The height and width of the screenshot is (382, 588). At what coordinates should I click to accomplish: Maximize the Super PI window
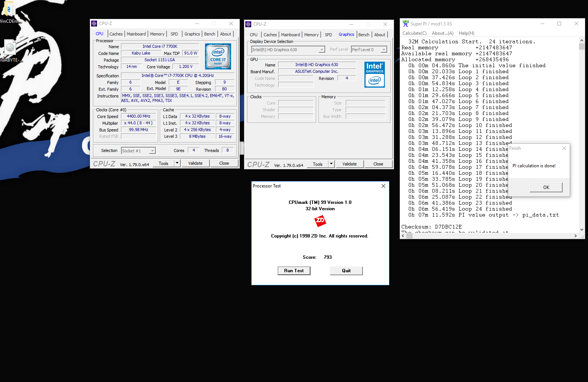pyautogui.click(x=559, y=24)
